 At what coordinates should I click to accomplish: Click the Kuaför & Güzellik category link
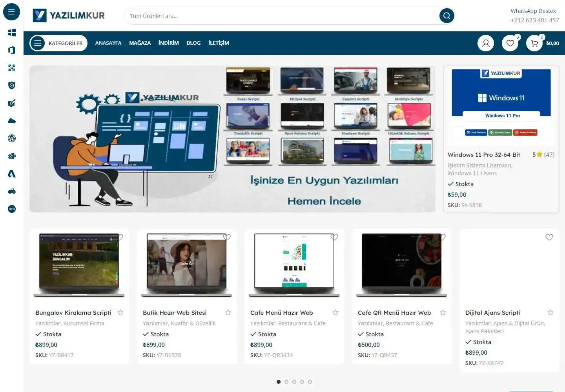tap(193, 323)
